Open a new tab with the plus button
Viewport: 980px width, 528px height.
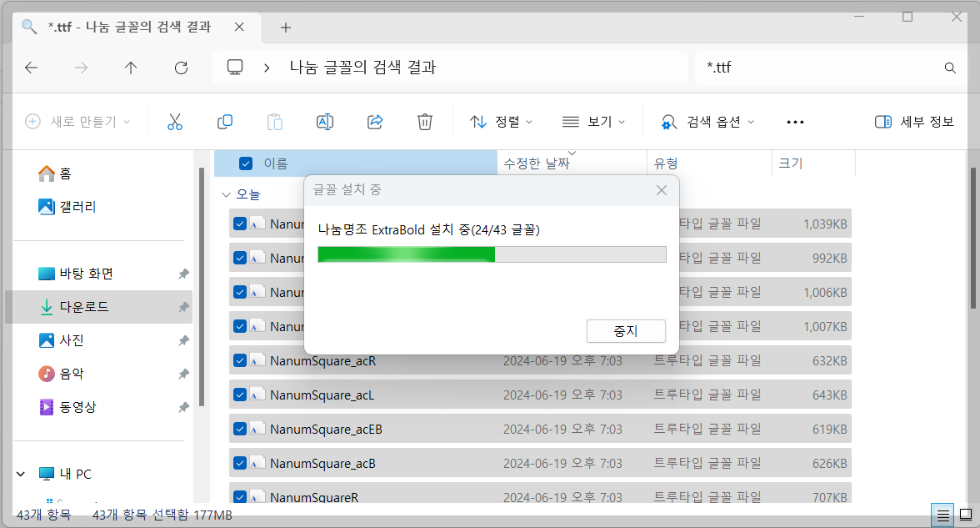tap(286, 26)
